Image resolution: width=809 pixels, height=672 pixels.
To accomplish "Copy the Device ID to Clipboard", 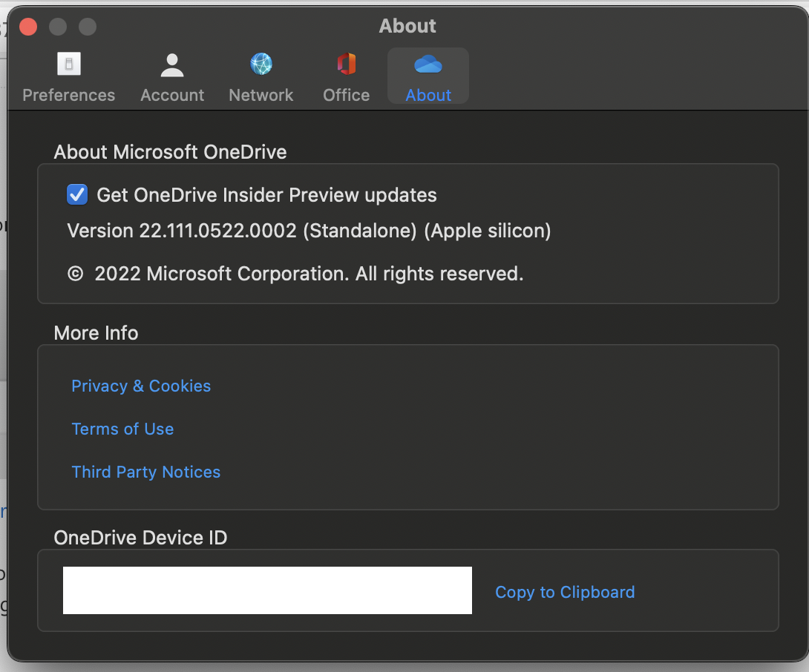I will pyautogui.click(x=565, y=592).
